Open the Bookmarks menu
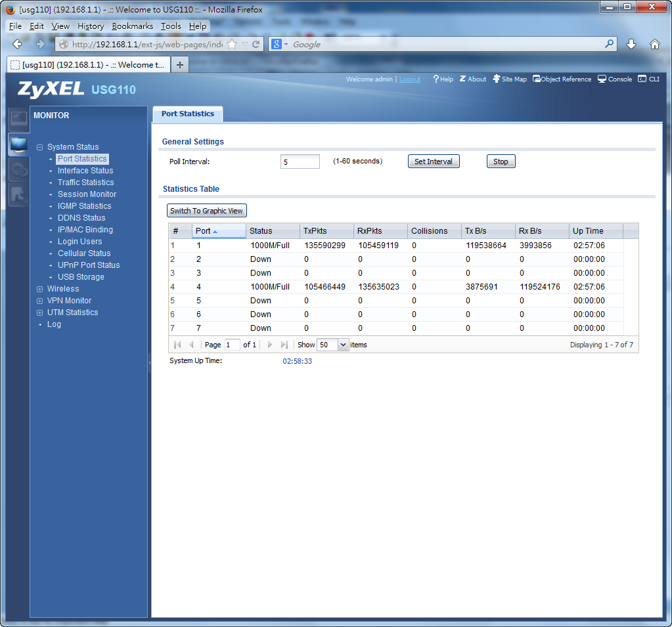672x627 pixels. (x=132, y=26)
